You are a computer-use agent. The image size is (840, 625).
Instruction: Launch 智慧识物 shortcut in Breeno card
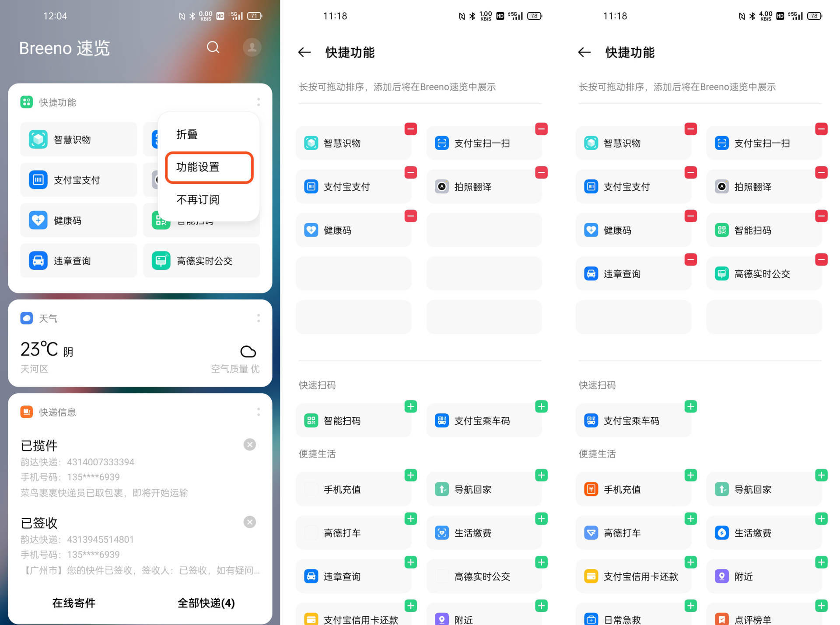(x=79, y=140)
